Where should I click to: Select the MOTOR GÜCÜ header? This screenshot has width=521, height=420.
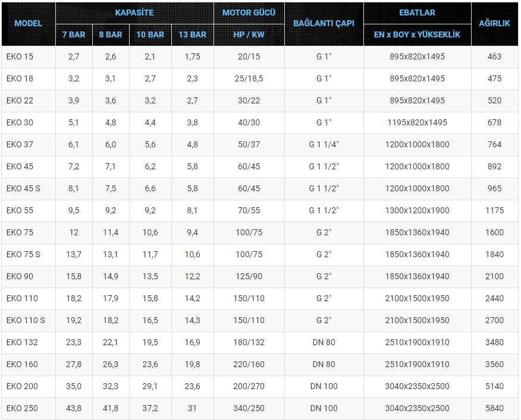pyautogui.click(x=249, y=13)
